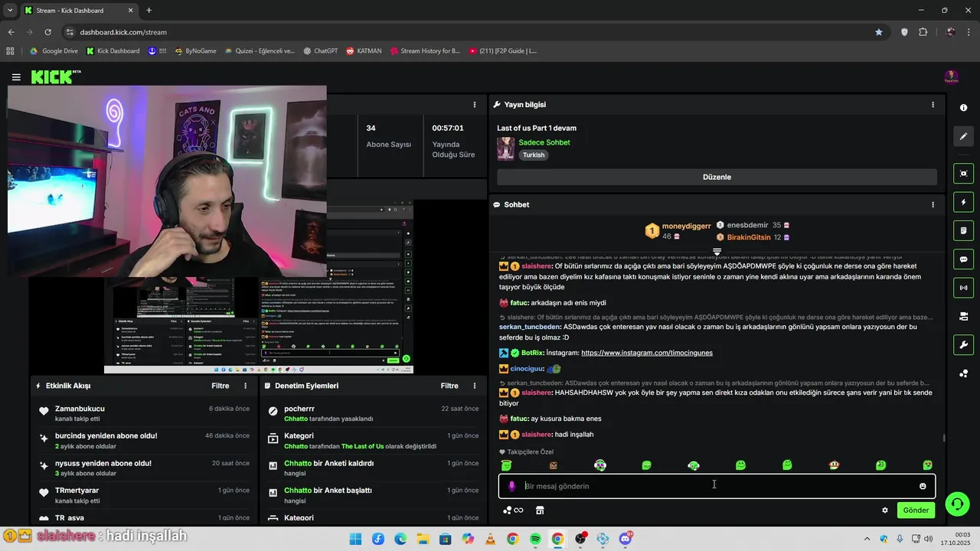Screen dimensions: 980x551
Task: Open the emoji picker in message box
Action: [923, 486]
